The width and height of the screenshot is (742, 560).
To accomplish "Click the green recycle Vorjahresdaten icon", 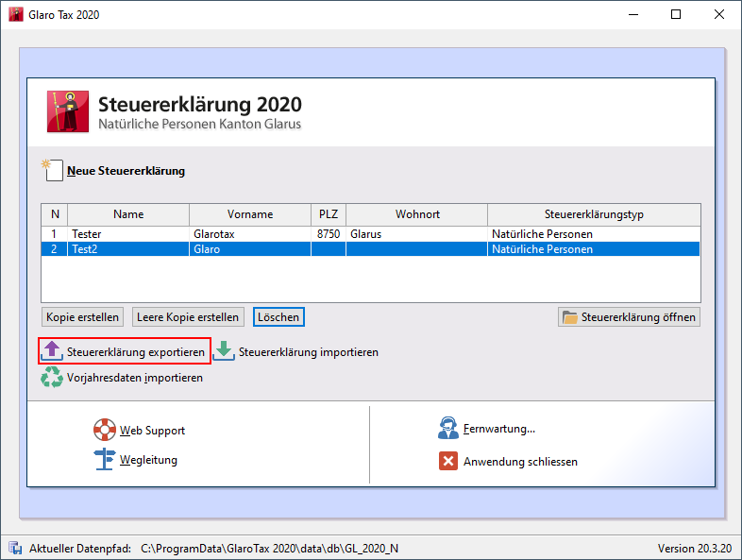I will 52,378.
